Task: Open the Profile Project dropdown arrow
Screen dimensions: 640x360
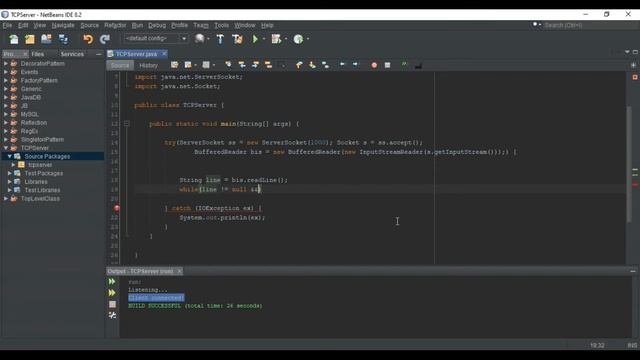Action: coord(308,39)
